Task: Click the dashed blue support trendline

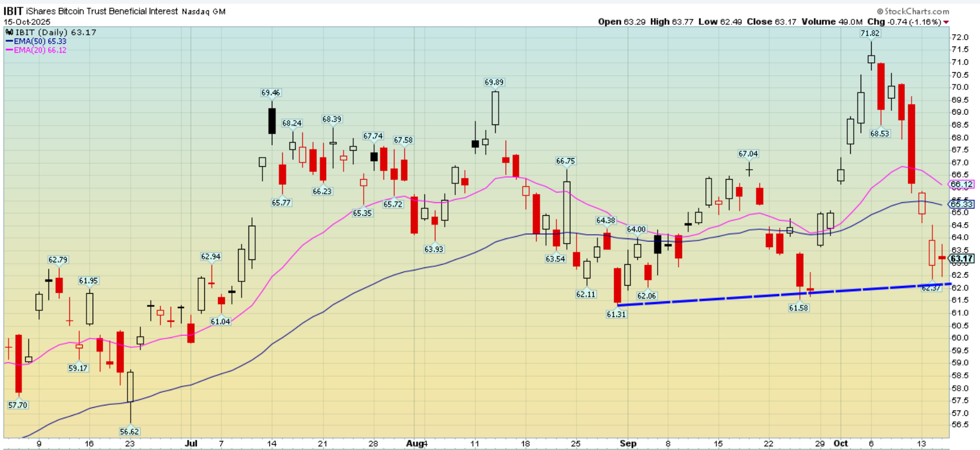Action: tap(784, 296)
